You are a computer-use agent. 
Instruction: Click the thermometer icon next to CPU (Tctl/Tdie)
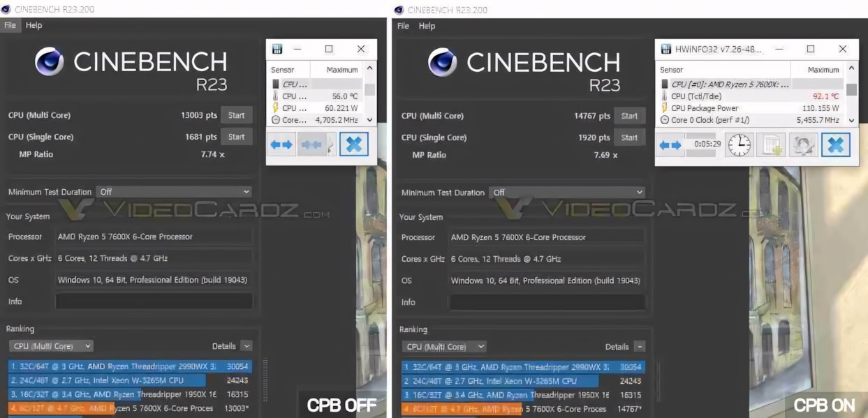click(x=665, y=96)
